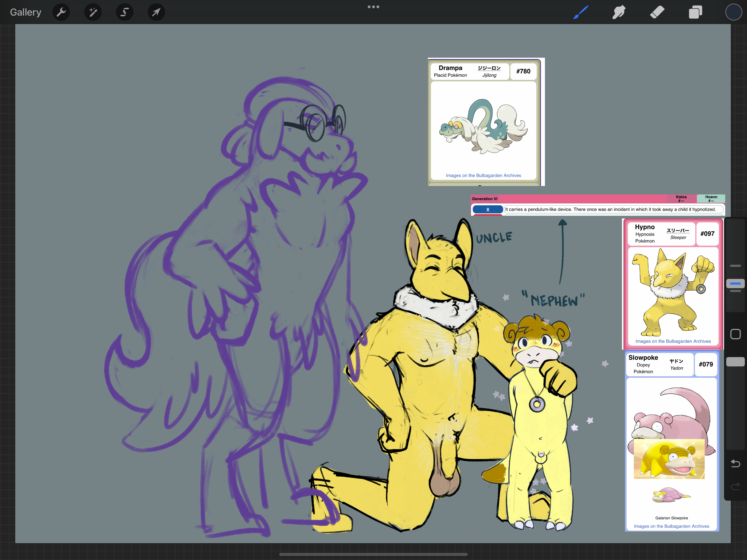Select the Smudge tool

[x=619, y=12]
